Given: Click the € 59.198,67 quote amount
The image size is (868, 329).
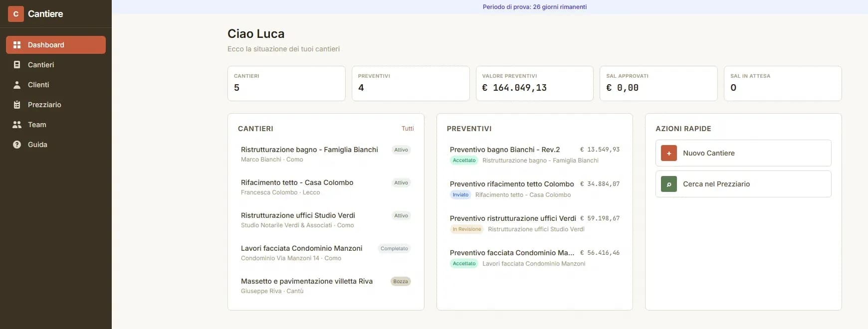Looking at the screenshot, I should pos(600,218).
